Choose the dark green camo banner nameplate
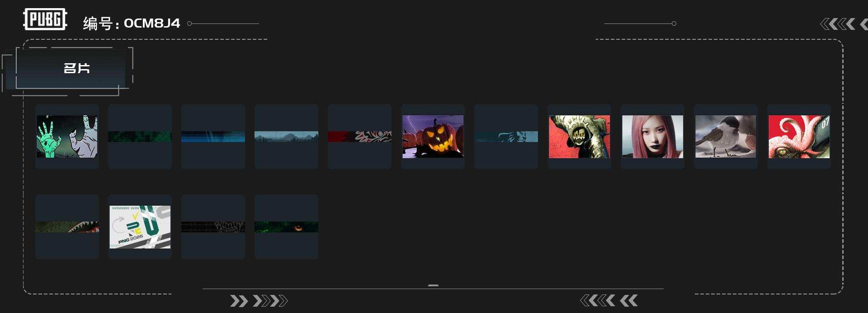The image size is (868, 313). (140, 136)
